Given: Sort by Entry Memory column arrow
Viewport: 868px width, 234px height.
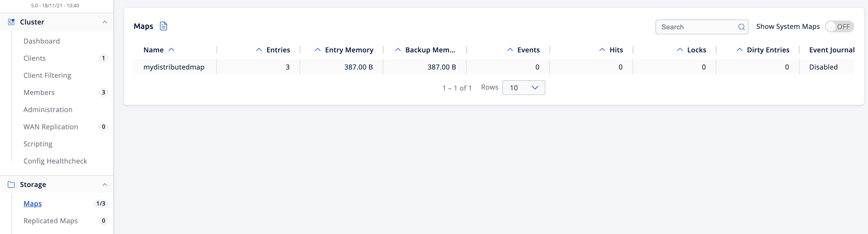Looking at the screenshot, I should click(317, 50).
